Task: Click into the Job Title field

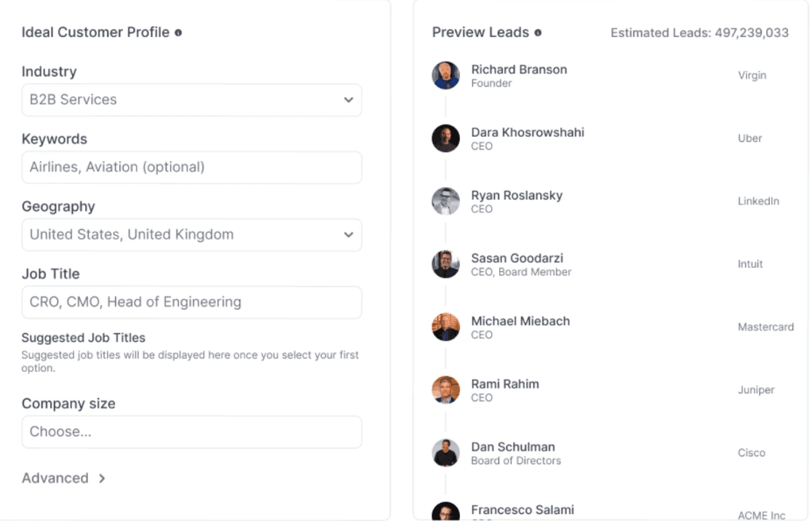Action: coord(191,302)
